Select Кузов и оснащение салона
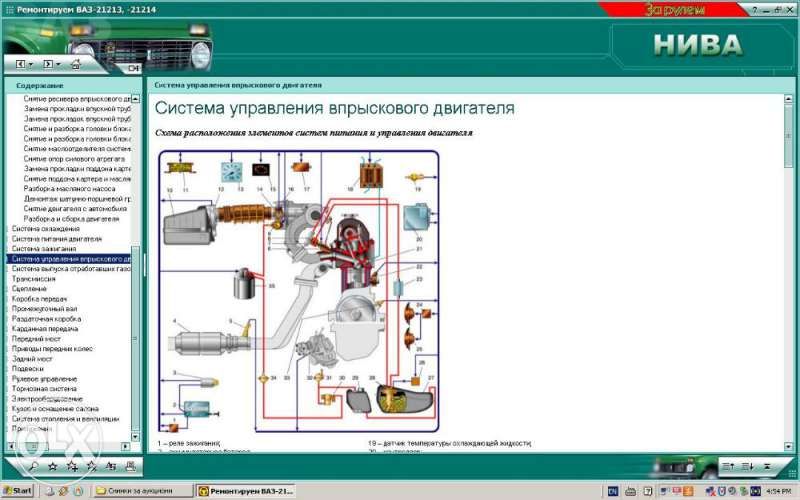This screenshot has height=500, width=800. point(55,409)
